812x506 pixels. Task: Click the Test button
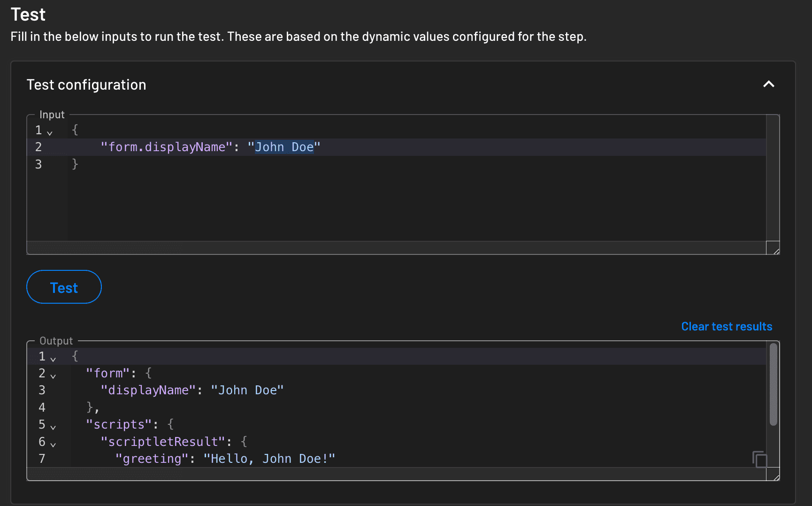64,287
